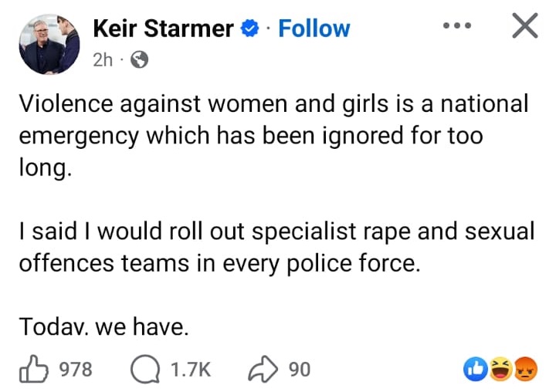Viewport: 556px width, 392px height.
Task: Click the 1.7K comments count
Action: (190, 370)
